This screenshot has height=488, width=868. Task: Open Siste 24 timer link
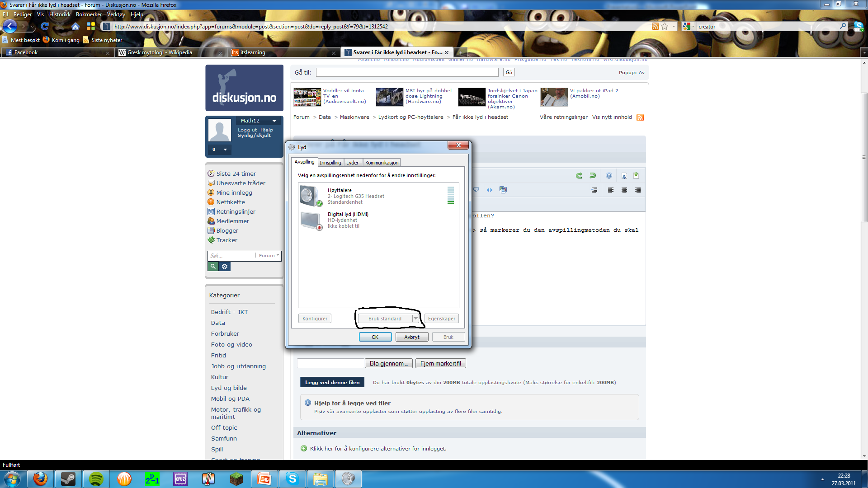236,174
